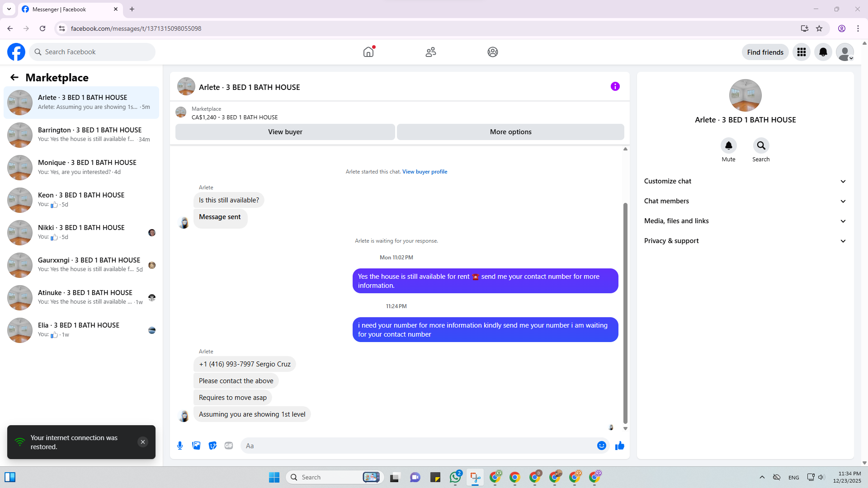Send a thumbs-up like

coord(619,446)
